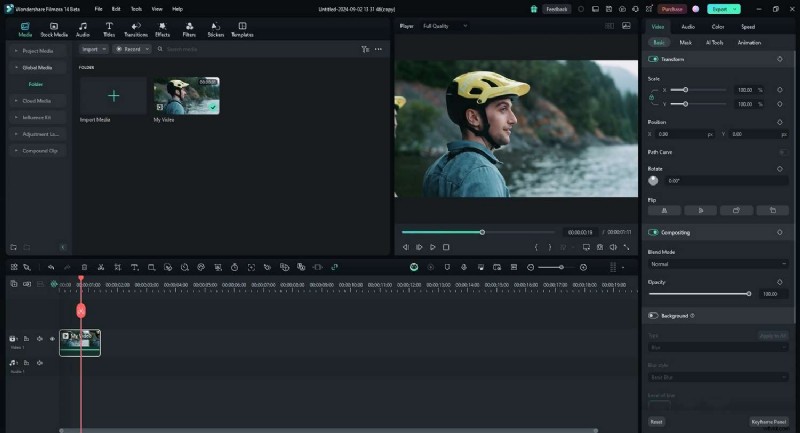Screen dimensions: 800x433
Task: Click the Scale X slider handle
Action: [686, 90]
